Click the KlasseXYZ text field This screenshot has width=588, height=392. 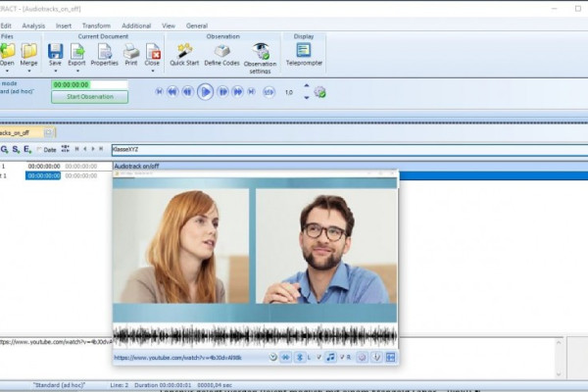350,150
